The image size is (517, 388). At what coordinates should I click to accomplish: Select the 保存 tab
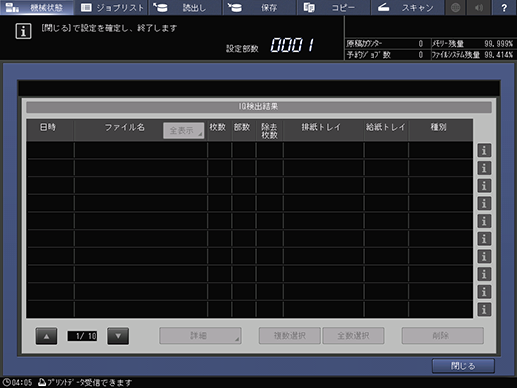click(x=260, y=7)
